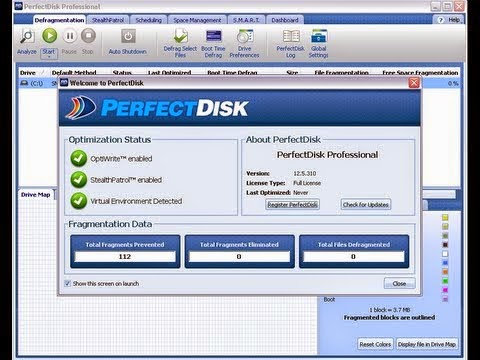Open Global Settings toolbox icon
480x360 pixels.
pos(319,36)
